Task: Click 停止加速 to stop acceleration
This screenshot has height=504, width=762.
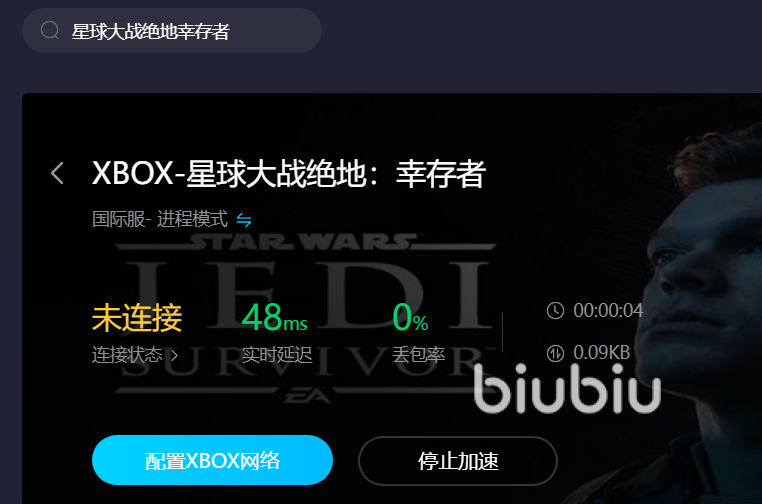Action: point(458,461)
